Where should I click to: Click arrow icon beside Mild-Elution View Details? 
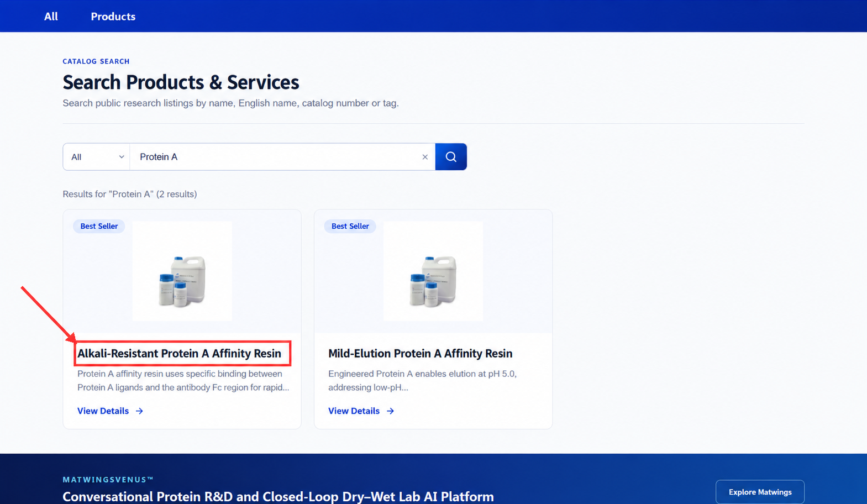click(x=390, y=411)
